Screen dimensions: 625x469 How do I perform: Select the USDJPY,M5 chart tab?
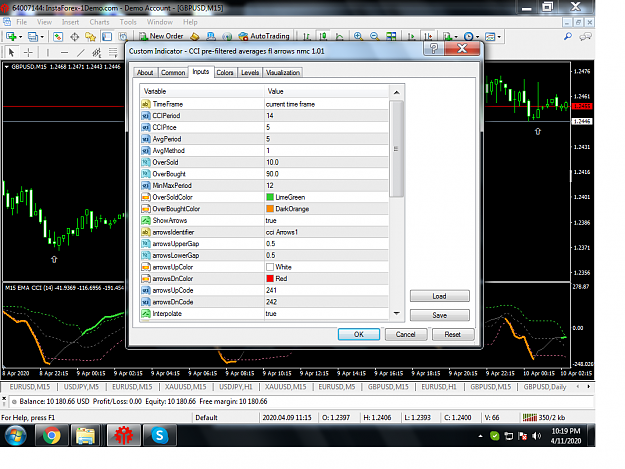click(81, 387)
